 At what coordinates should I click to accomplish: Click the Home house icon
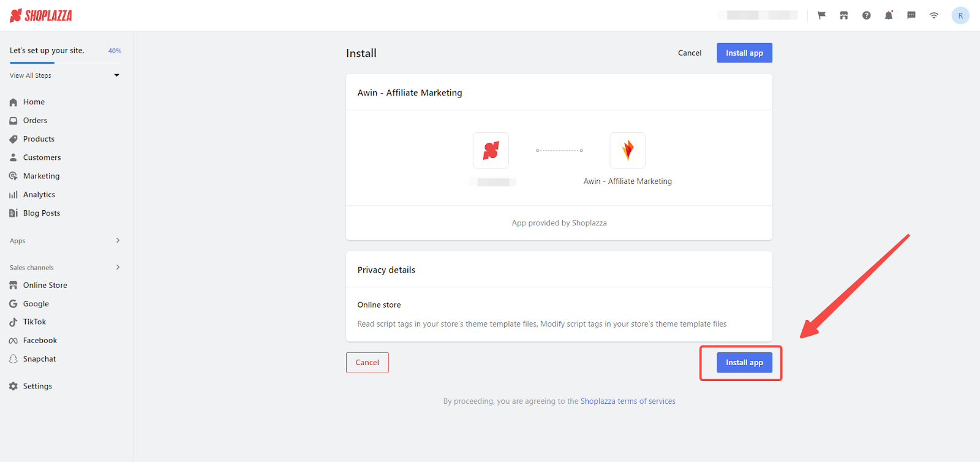click(x=13, y=102)
